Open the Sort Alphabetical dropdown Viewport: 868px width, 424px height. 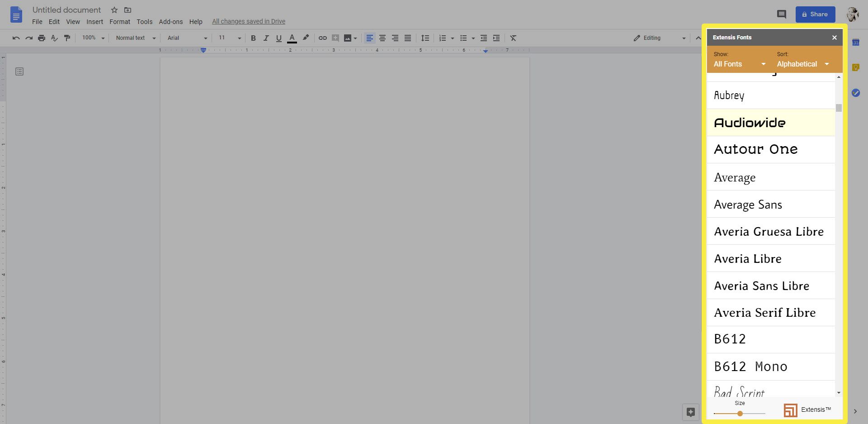tap(803, 64)
